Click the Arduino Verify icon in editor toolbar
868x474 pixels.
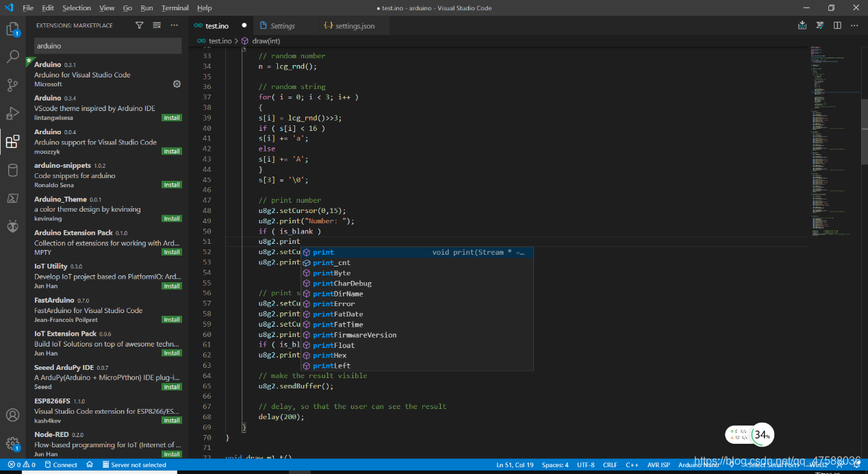tap(819, 25)
